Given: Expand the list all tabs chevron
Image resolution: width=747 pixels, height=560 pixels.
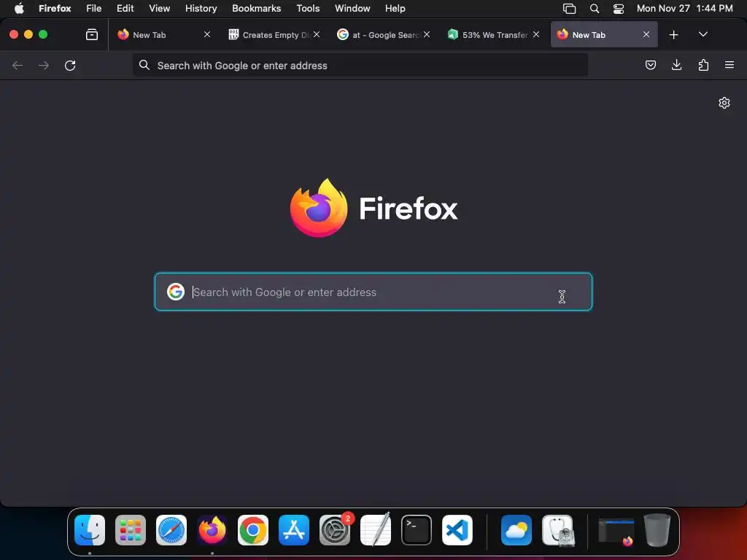Looking at the screenshot, I should (x=703, y=34).
